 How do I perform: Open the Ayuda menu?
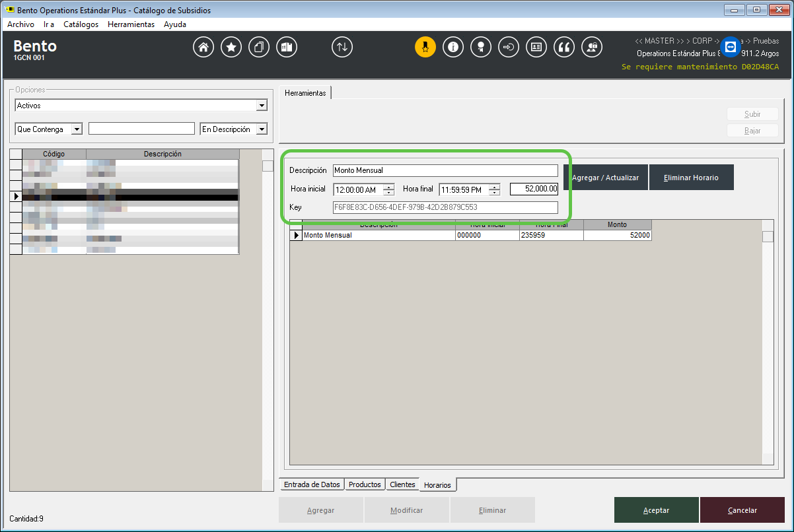175,24
